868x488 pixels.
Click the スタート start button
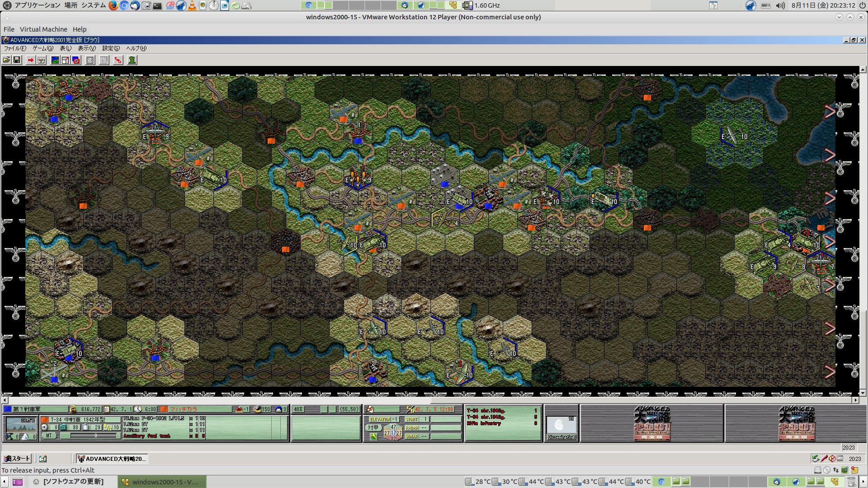point(17,459)
